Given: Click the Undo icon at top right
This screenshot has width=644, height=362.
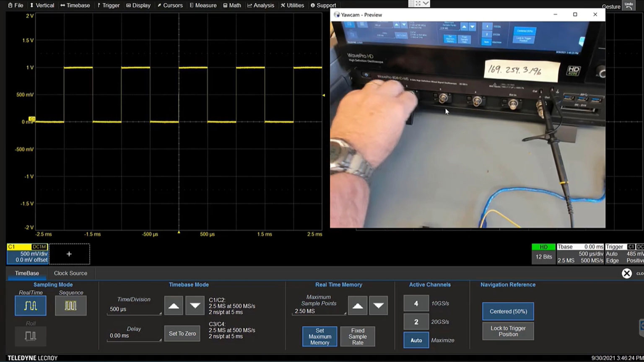Looking at the screenshot, I should (628, 5).
